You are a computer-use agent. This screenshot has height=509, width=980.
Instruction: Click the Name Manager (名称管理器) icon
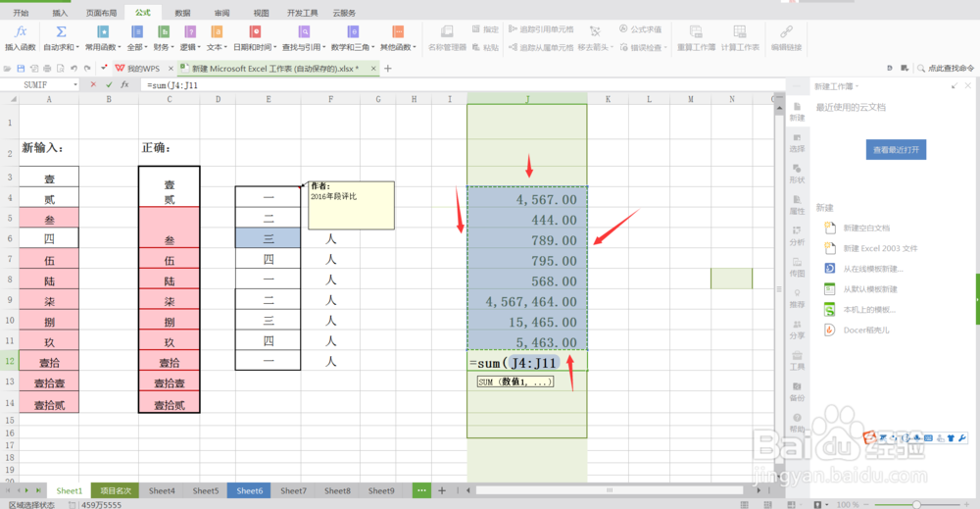click(447, 32)
